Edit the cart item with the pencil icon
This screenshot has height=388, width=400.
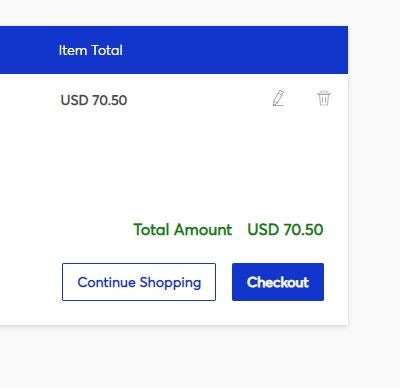tap(279, 98)
